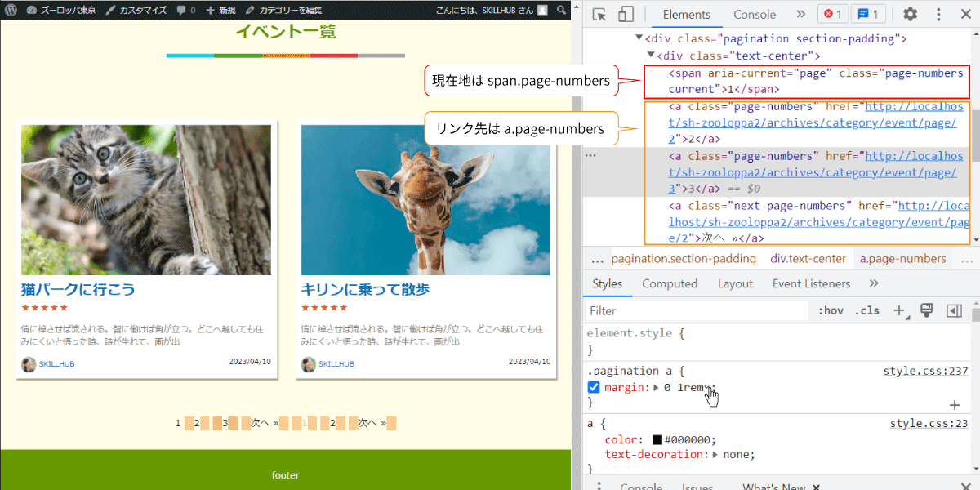This screenshot has height=490, width=980.
Task: Open the comments bubble in the admin bar
Action: click(186, 10)
